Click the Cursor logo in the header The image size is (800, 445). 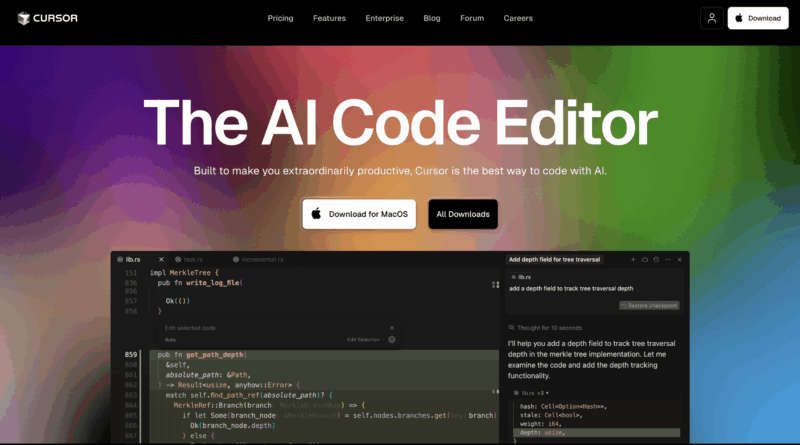(x=47, y=18)
